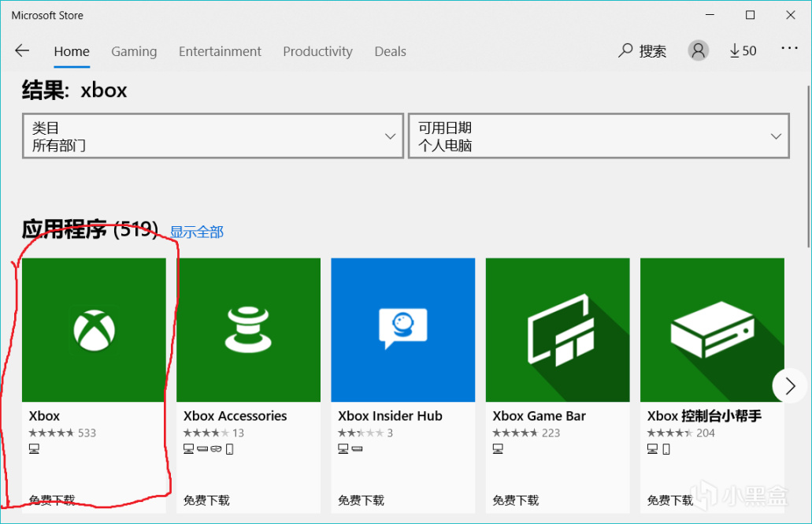Open the three-dot more menu
The height and width of the screenshot is (524, 812).
(789, 48)
